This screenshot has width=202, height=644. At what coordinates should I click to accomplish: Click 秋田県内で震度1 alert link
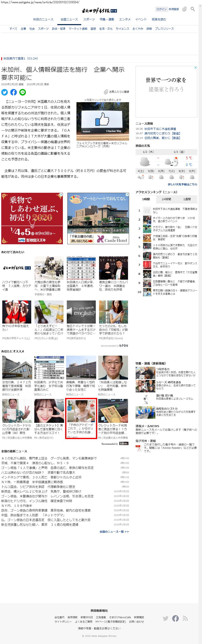pos(21,58)
